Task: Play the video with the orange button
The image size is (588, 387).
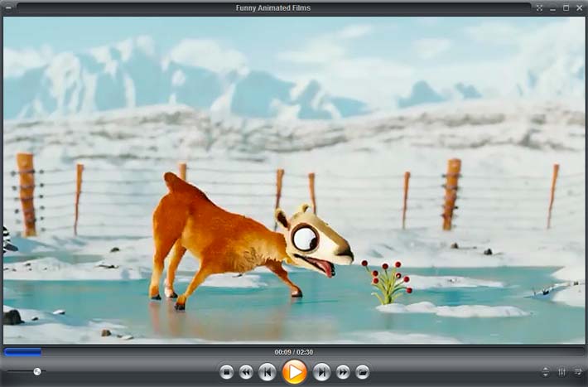Action: point(294,371)
